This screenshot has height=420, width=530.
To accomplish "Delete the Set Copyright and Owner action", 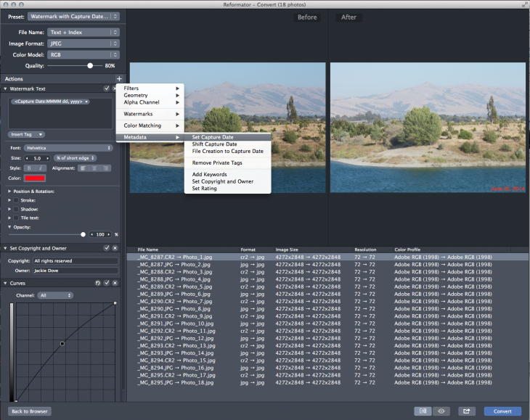I will [x=115, y=248].
